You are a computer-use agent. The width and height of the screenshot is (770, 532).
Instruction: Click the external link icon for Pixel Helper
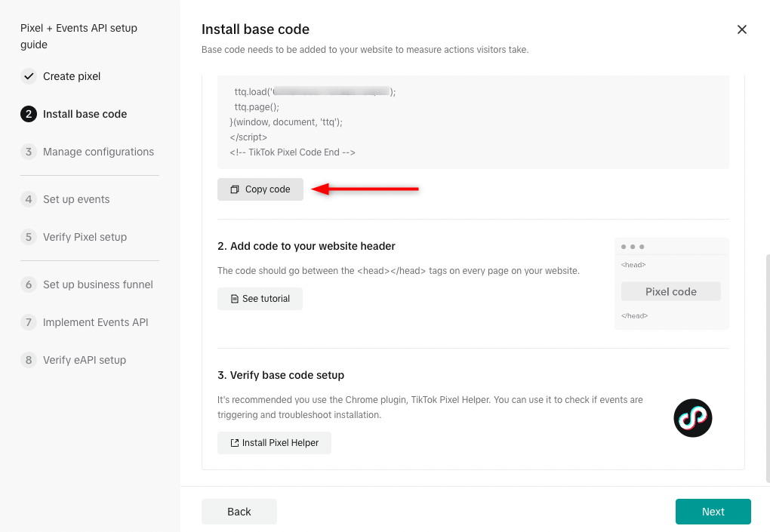(235, 443)
